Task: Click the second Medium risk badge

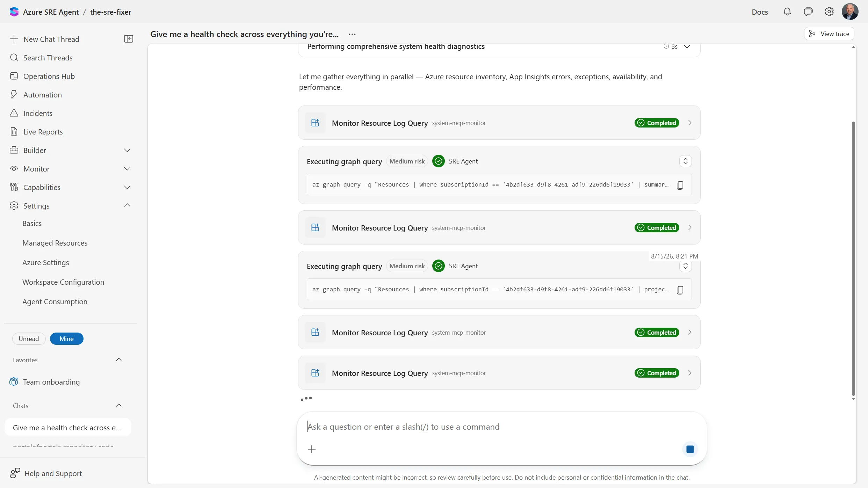Action: (x=407, y=266)
